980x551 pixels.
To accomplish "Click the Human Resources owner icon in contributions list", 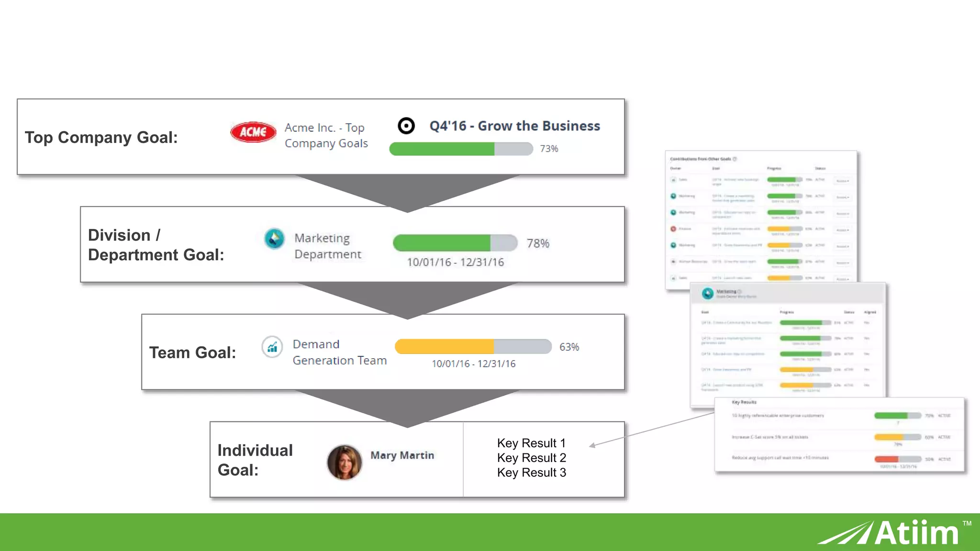I will coord(673,262).
